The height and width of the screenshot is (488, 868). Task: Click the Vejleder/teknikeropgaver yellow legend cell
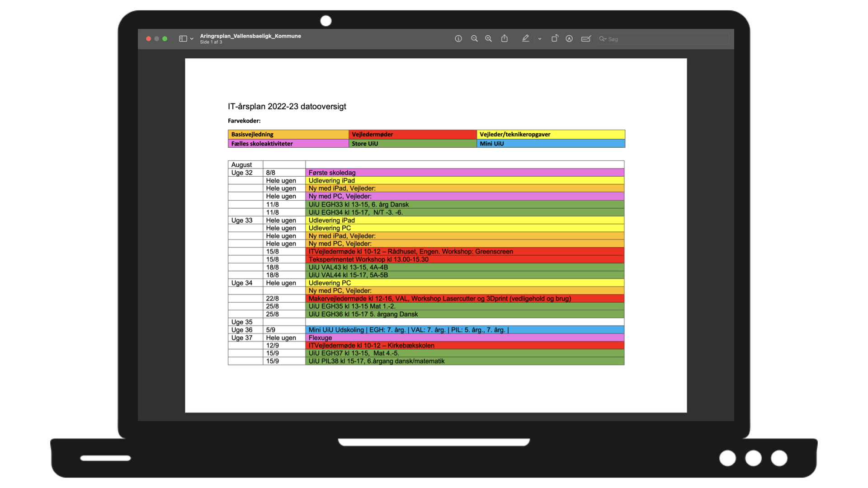[551, 134]
